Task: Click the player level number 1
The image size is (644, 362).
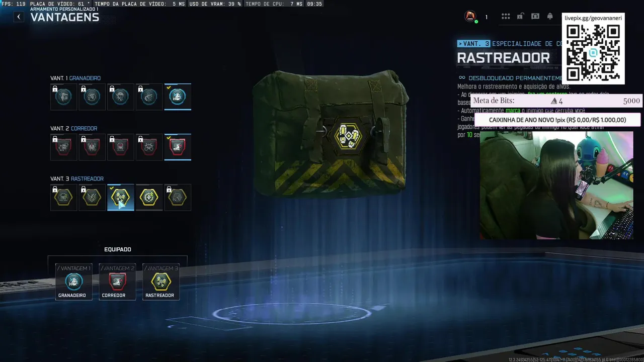Action: tap(486, 17)
